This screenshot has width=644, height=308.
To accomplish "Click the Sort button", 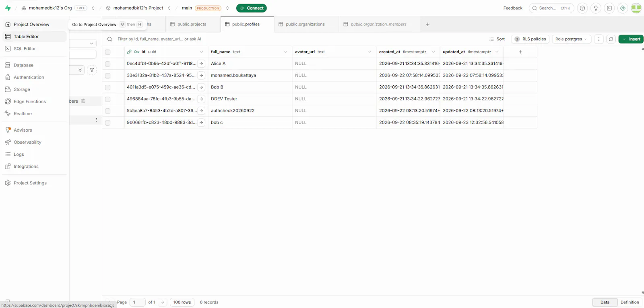I will coord(497,39).
